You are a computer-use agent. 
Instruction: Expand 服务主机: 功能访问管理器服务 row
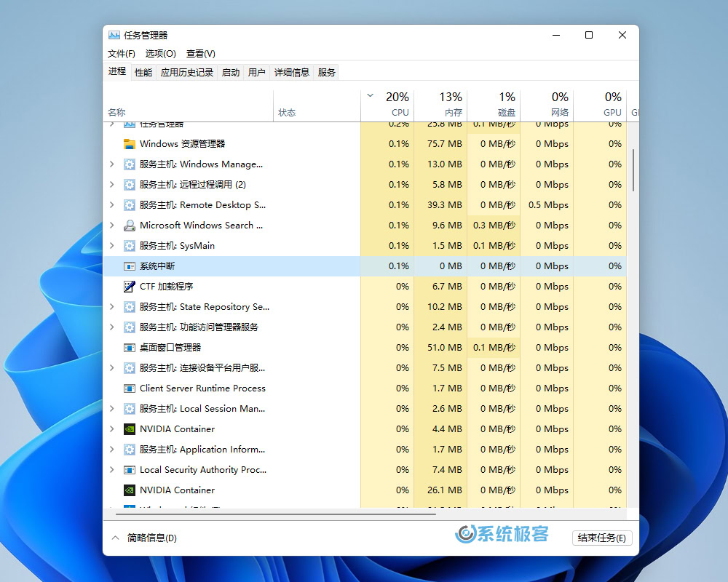coord(112,327)
